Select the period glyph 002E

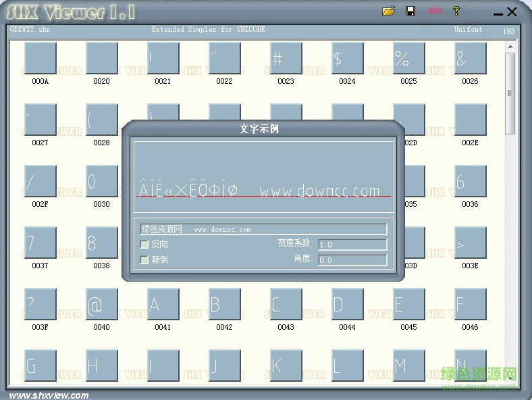click(x=470, y=120)
